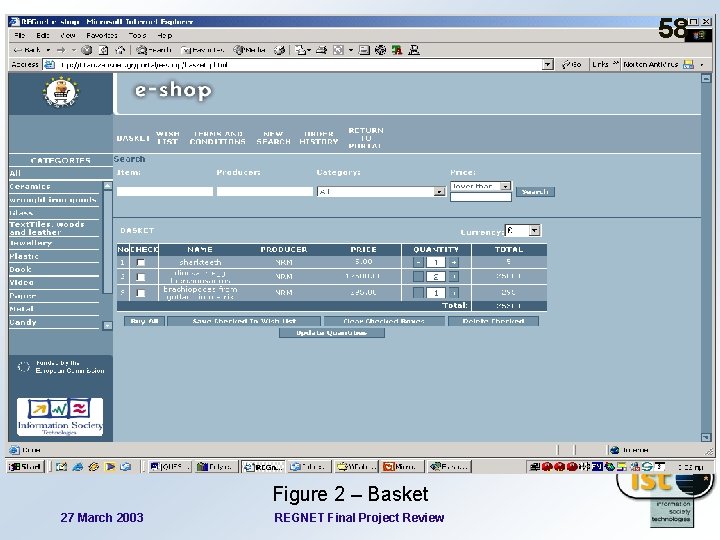Click the Edit page toolbar icon
The image size is (720, 540).
[x=338, y=50]
